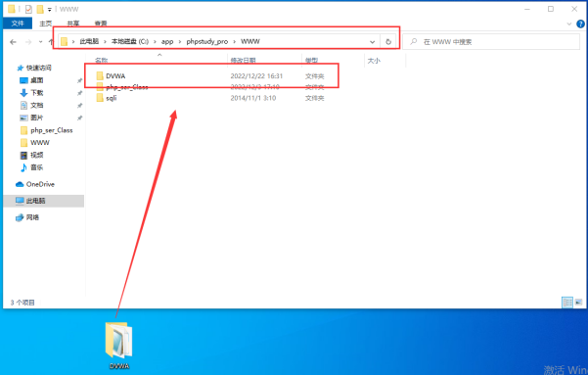
Task: Refresh the WWW folder view
Action: (388, 42)
